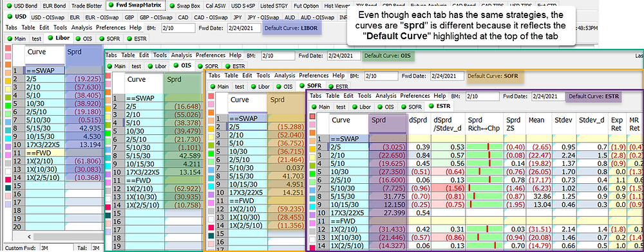Open the Swap Box tab
This screenshot has width=644, height=252.
(x=184, y=6)
